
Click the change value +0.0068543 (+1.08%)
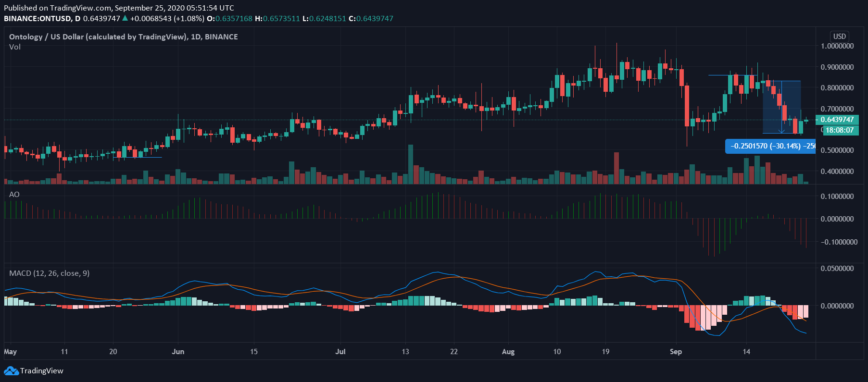[x=167, y=19]
